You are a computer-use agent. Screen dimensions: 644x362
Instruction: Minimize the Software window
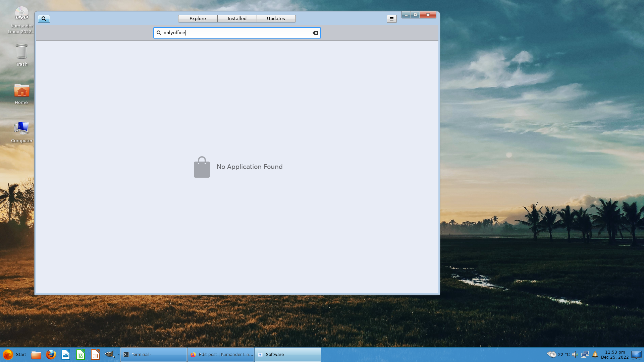[x=406, y=15]
